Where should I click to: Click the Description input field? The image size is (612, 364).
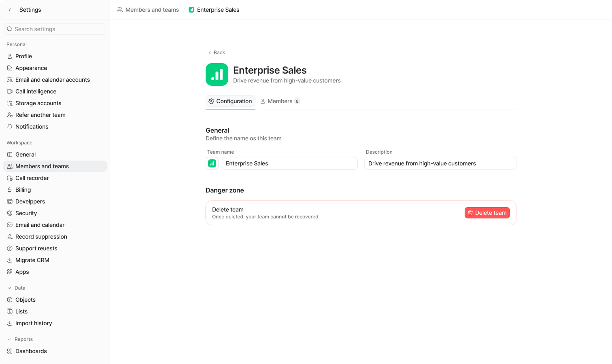[x=440, y=164]
